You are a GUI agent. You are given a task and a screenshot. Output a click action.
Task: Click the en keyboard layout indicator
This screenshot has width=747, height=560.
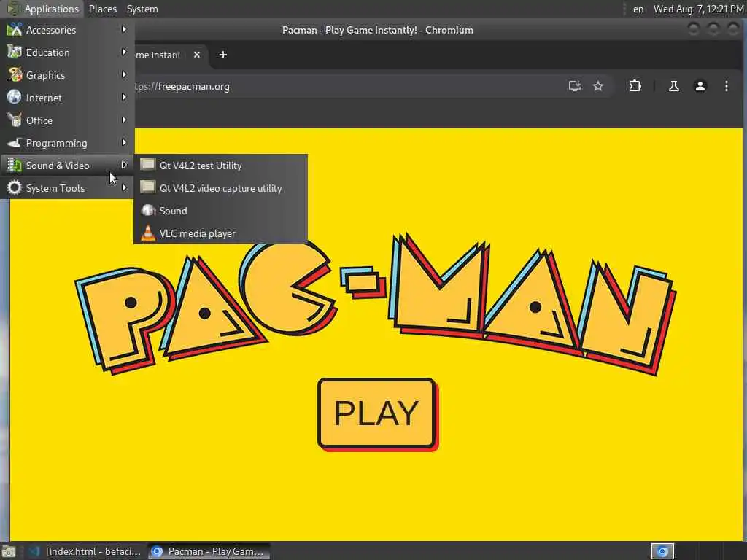pyautogui.click(x=638, y=9)
